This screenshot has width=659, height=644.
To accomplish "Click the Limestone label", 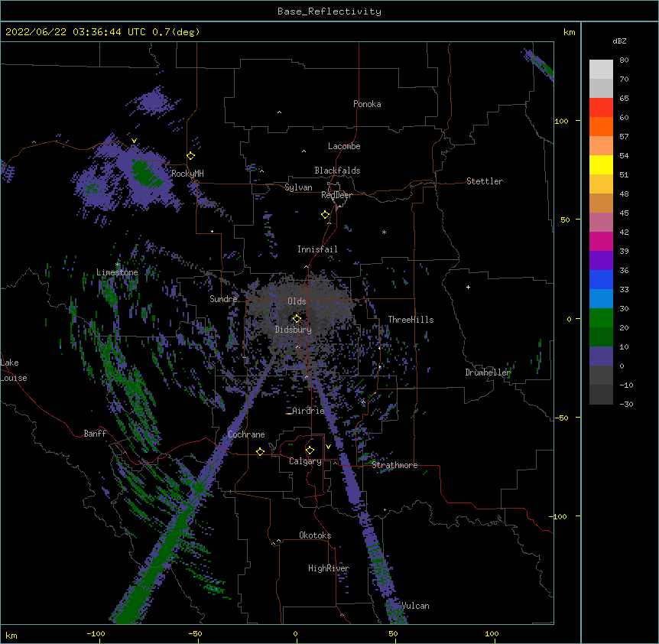I will pyautogui.click(x=117, y=272).
